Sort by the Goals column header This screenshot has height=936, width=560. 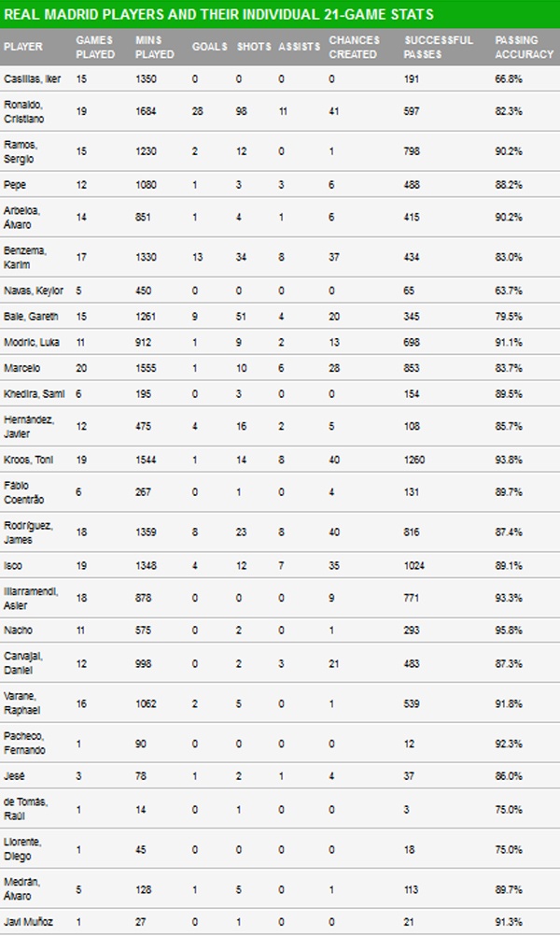point(209,48)
